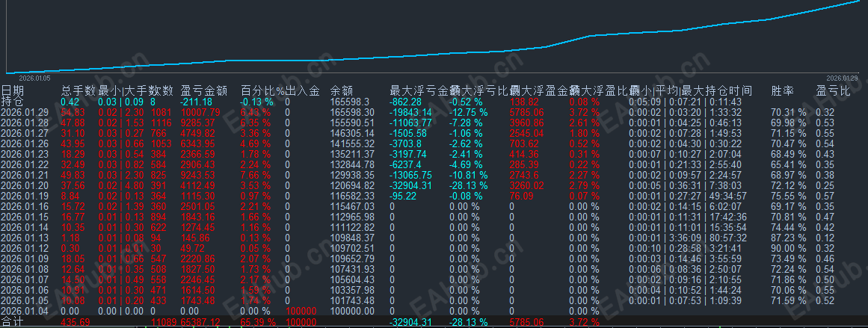868x328 pixels.
Task: Select the 合计 totals row label
Action: pos(12,322)
